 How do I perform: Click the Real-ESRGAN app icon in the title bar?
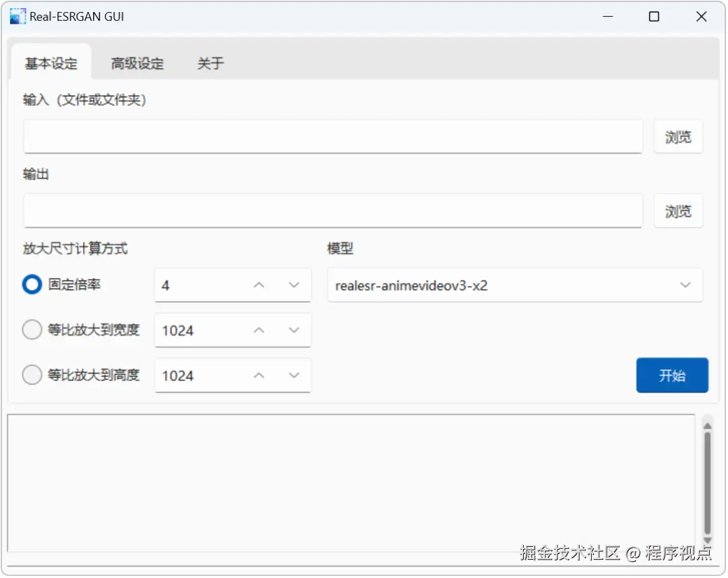point(16,16)
